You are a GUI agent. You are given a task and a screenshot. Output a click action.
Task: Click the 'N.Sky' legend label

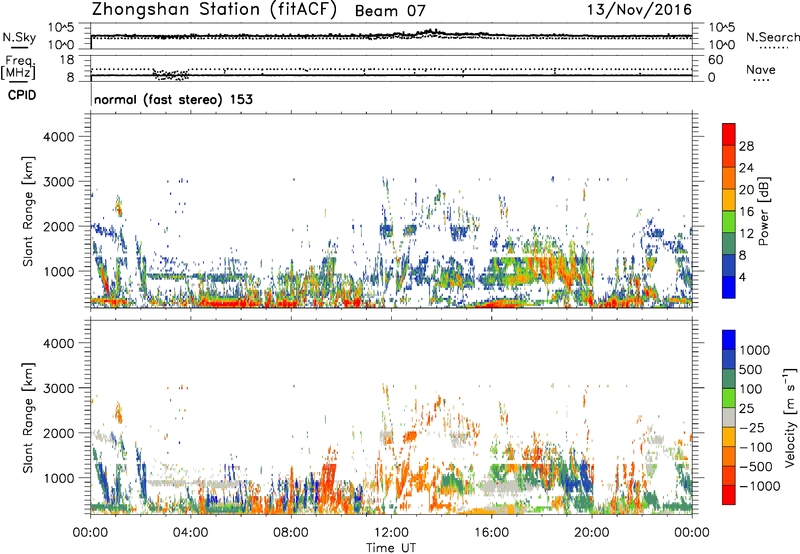coord(19,37)
